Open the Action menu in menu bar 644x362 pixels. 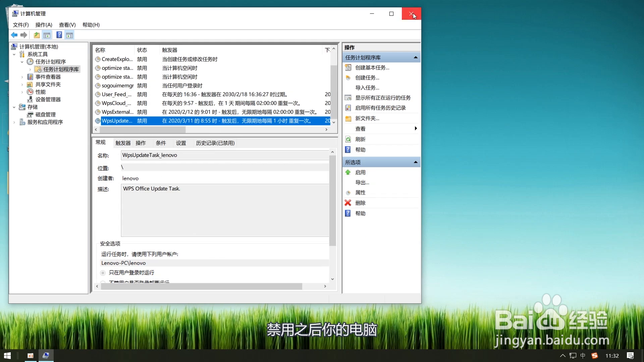pyautogui.click(x=44, y=25)
